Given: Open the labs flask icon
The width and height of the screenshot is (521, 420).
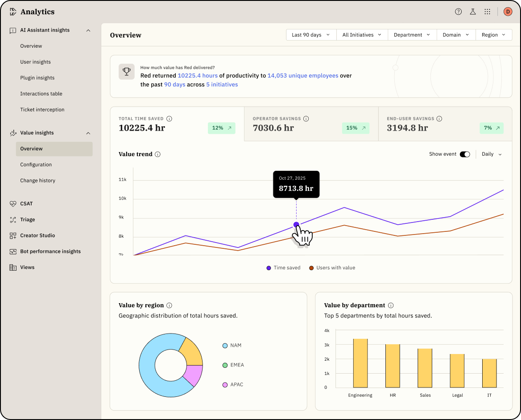Looking at the screenshot, I should point(473,12).
